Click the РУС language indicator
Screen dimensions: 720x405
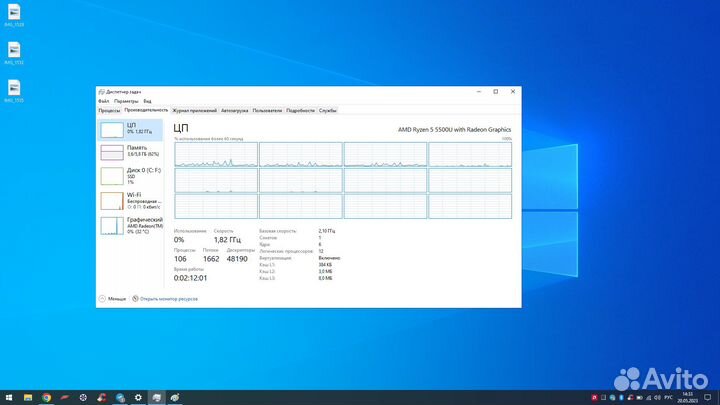[x=669, y=398]
